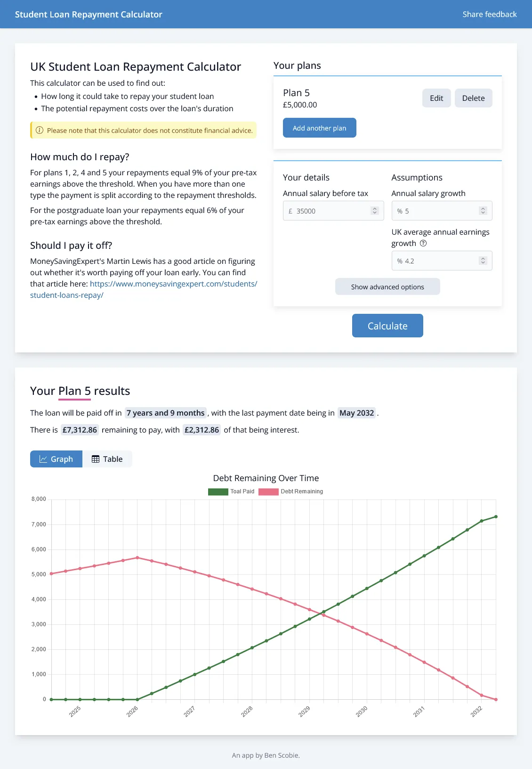Click the pink Debt Remaining legend swatch
This screenshot has width=532, height=769.
coord(269,491)
